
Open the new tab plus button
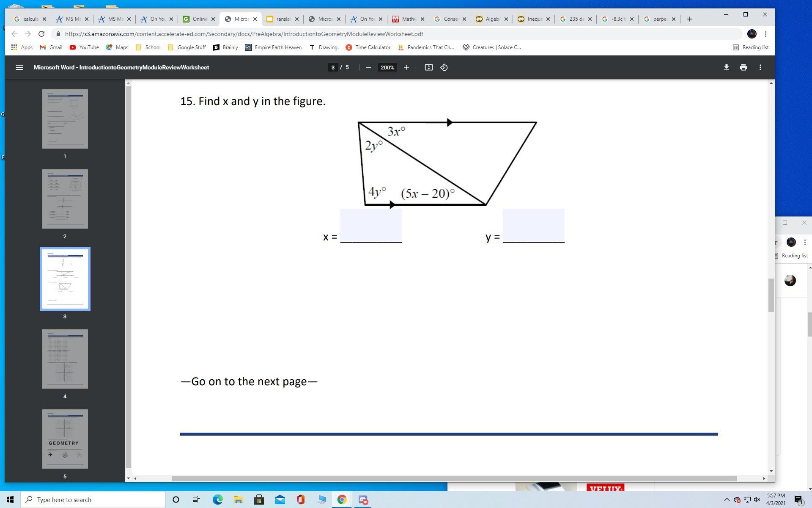coord(689,19)
